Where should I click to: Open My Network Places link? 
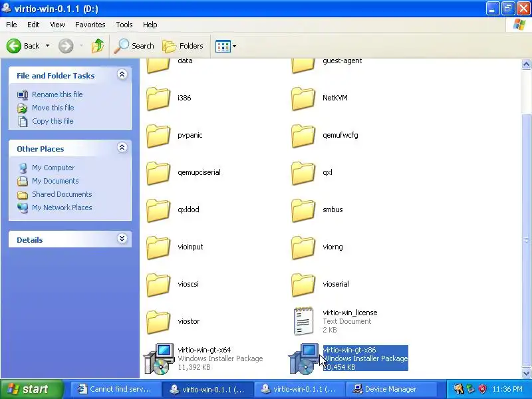point(62,207)
